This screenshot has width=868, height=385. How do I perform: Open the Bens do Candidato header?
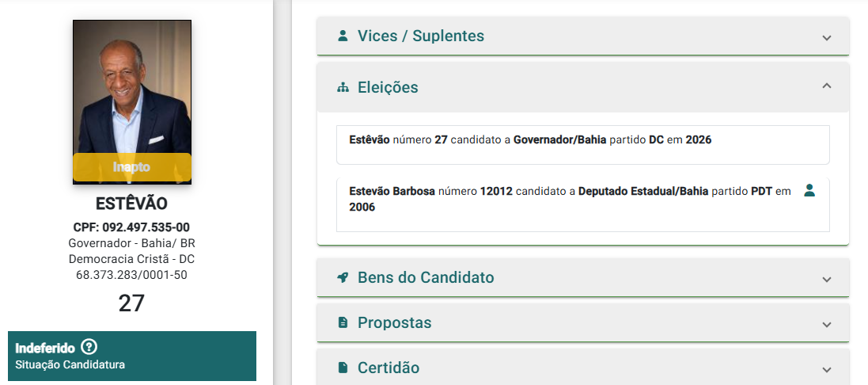click(583, 277)
